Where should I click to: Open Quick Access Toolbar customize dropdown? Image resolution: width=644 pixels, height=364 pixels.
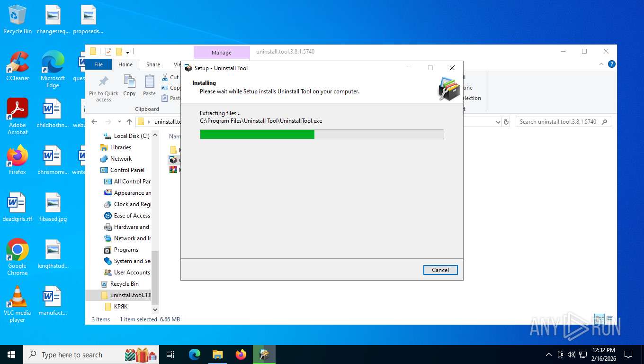(x=127, y=52)
